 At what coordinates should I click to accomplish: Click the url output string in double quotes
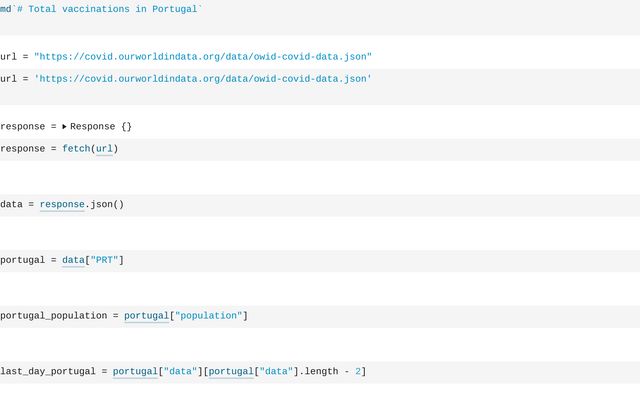click(x=202, y=57)
